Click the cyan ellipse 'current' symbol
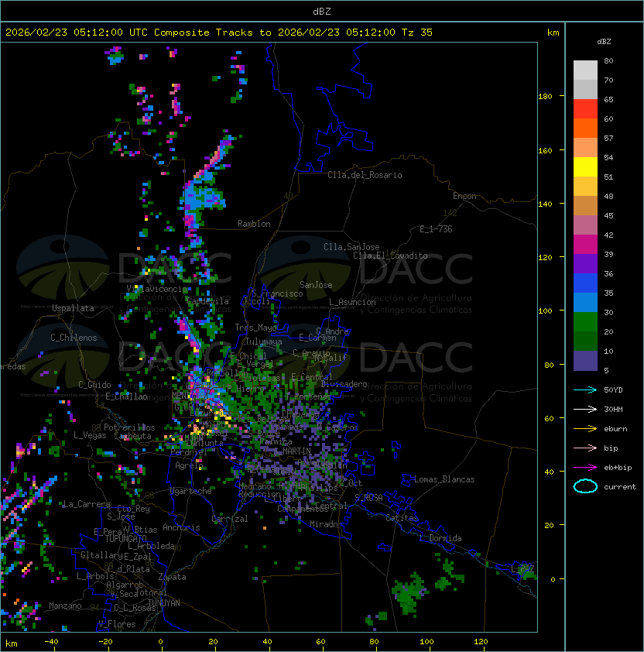The width and height of the screenshot is (644, 652). tap(585, 486)
